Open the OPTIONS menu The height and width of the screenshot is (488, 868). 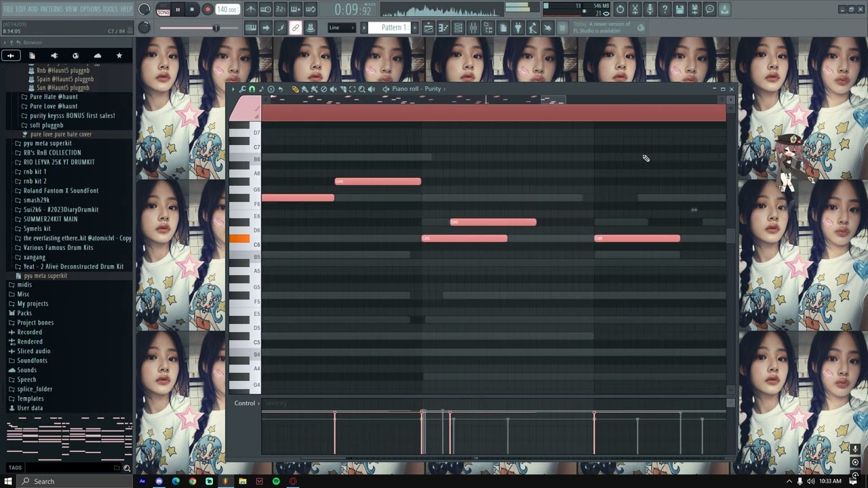click(90, 9)
